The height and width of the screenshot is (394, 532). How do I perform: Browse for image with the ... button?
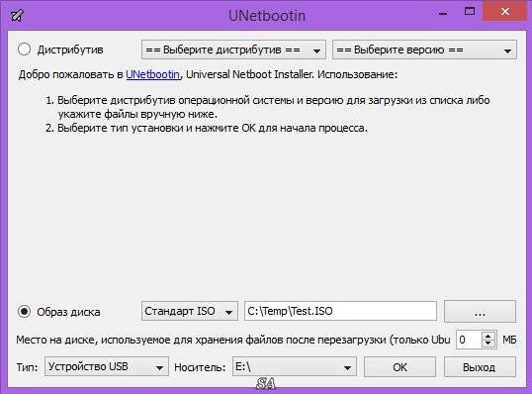480,312
